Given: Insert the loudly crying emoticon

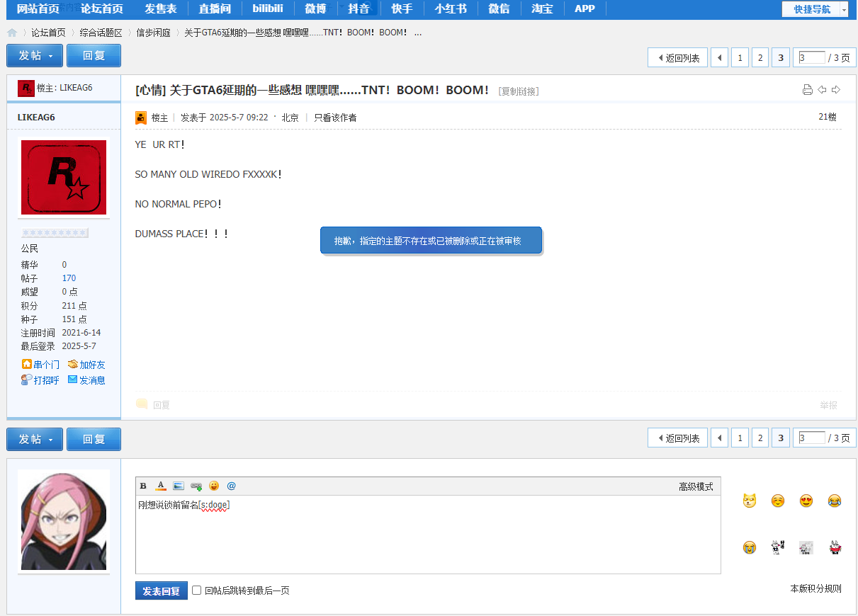Looking at the screenshot, I should click(x=750, y=547).
